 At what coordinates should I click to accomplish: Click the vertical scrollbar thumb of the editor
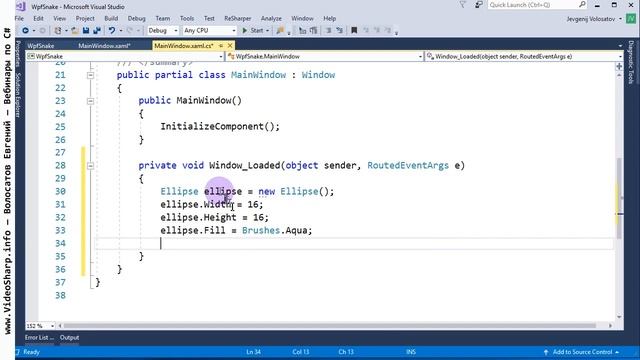pyautogui.click(x=619, y=198)
